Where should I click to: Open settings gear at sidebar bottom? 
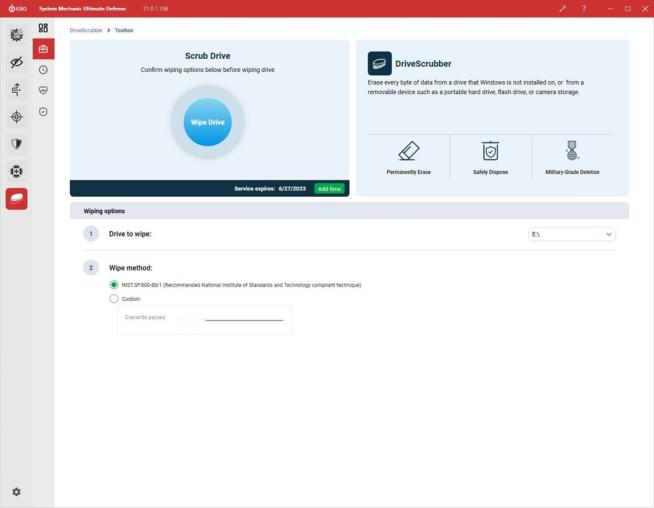(16, 492)
